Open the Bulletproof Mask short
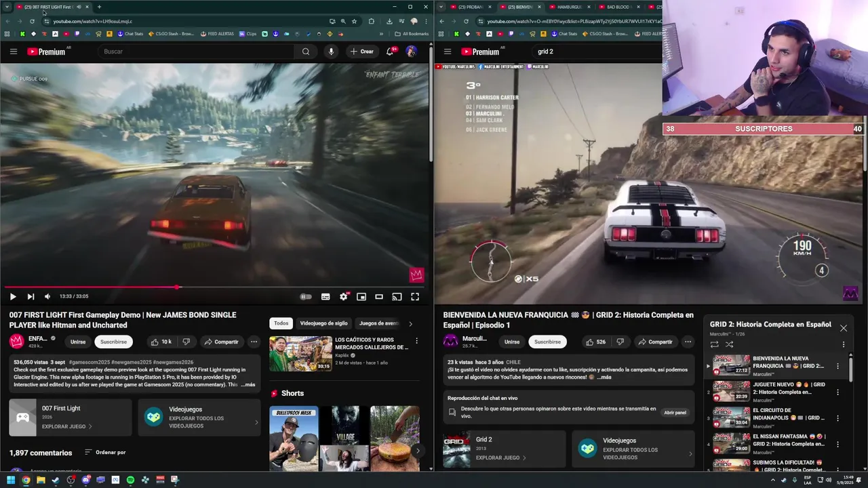 point(294,439)
